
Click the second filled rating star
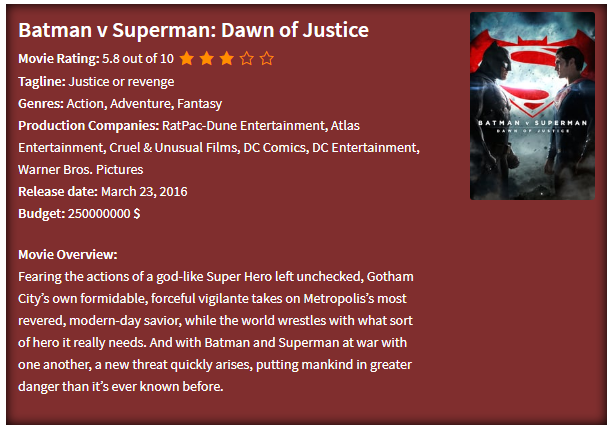click(x=207, y=59)
